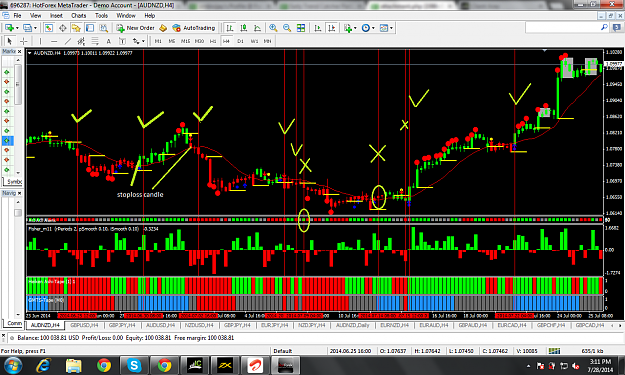Select the trendline drawing tool

pyautogui.click(x=68, y=41)
